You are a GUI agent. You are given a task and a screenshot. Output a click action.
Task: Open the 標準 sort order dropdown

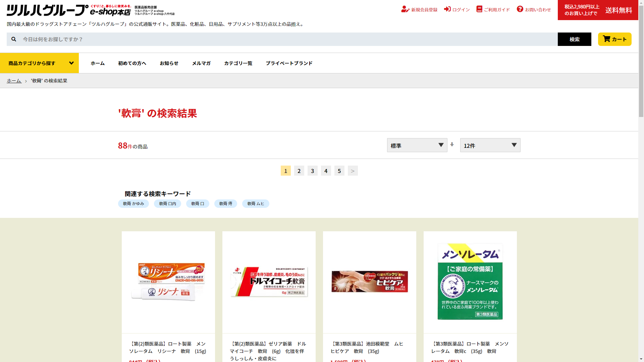click(x=417, y=145)
